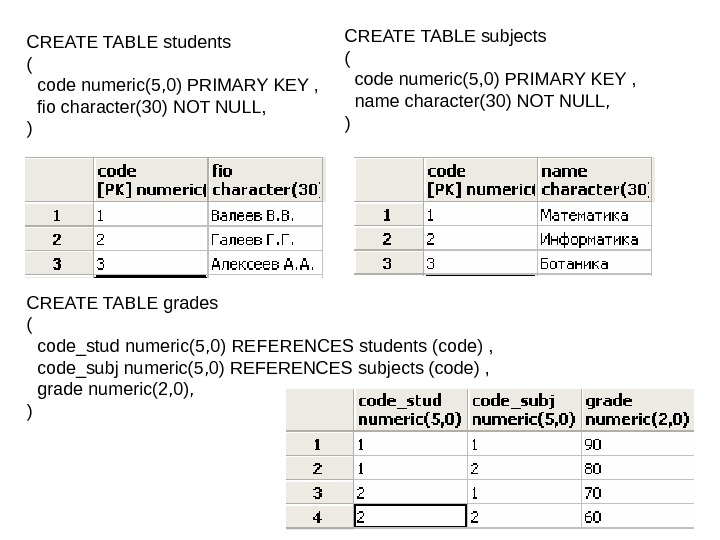The width and height of the screenshot is (720, 540).
Task: Click the grade column header
Action: (635, 410)
